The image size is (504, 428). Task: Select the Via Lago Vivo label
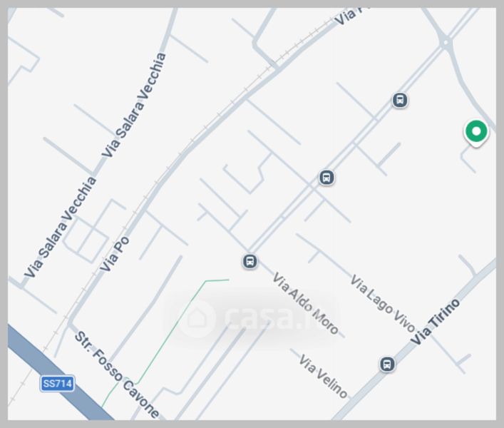382,304
